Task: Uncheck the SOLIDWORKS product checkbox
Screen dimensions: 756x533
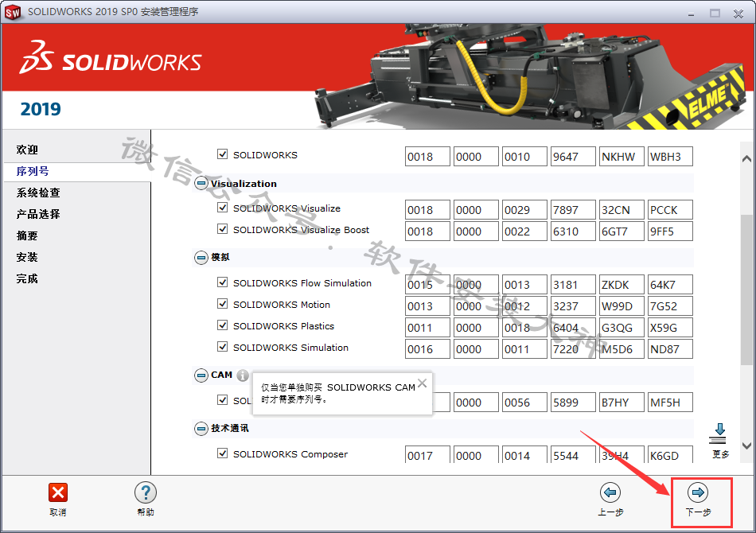Action: pyautogui.click(x=222, y=154)
